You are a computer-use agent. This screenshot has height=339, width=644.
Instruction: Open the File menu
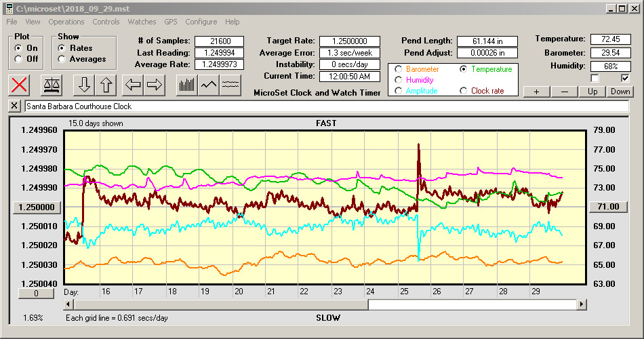point(12,22)
